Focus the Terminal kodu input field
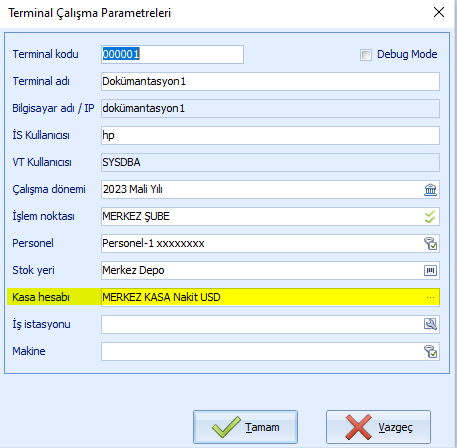This screenshot has width=457, height=448. click(172, 54)
